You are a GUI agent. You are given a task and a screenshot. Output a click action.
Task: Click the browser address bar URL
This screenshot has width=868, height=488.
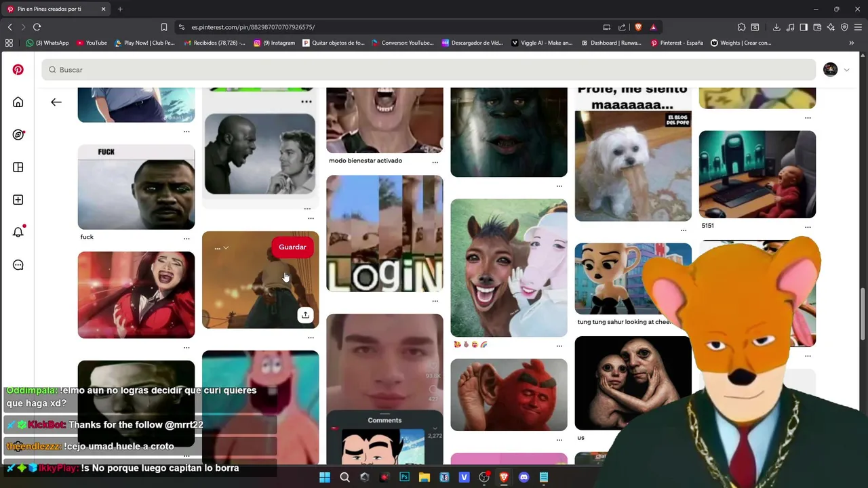[253, 27]
